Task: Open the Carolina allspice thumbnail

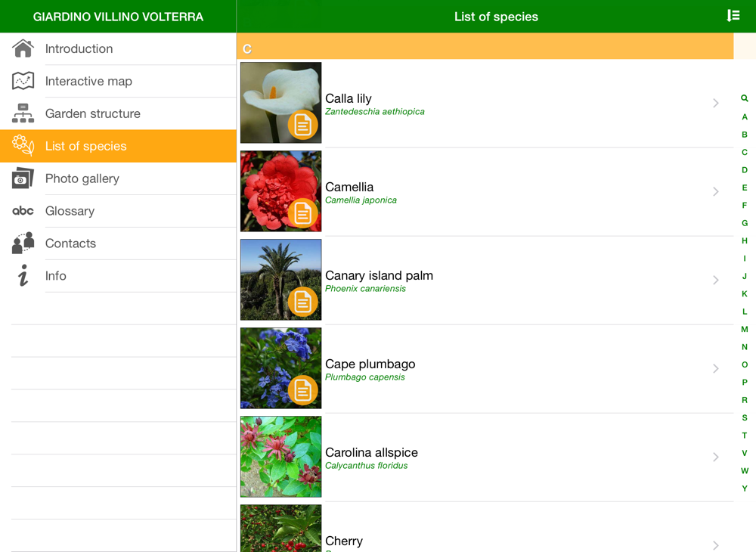Action: [280, 457]
